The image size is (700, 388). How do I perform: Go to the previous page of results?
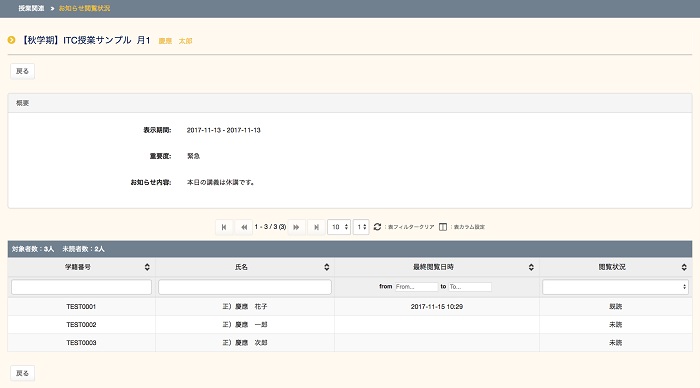pyautogui.click(x=244, y=227)
